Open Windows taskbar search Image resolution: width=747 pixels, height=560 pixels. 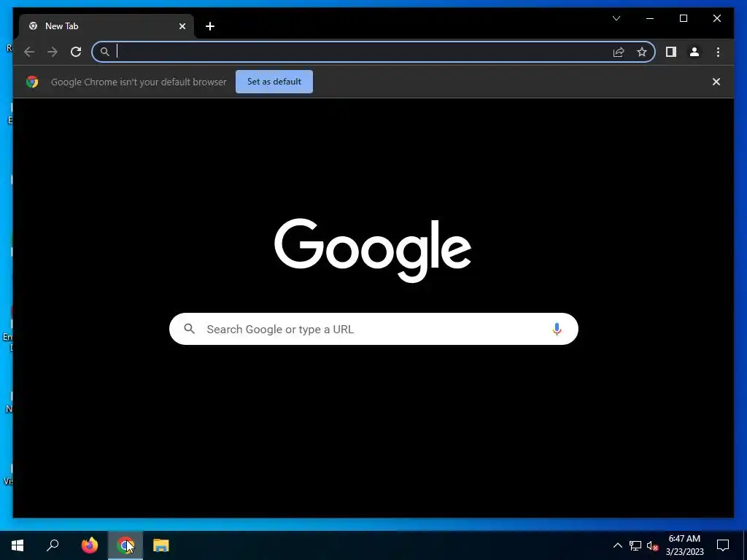53,545
